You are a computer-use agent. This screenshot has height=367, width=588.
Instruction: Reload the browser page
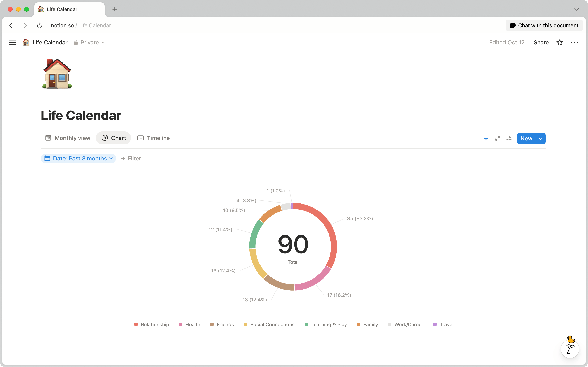tap(39, 25)
